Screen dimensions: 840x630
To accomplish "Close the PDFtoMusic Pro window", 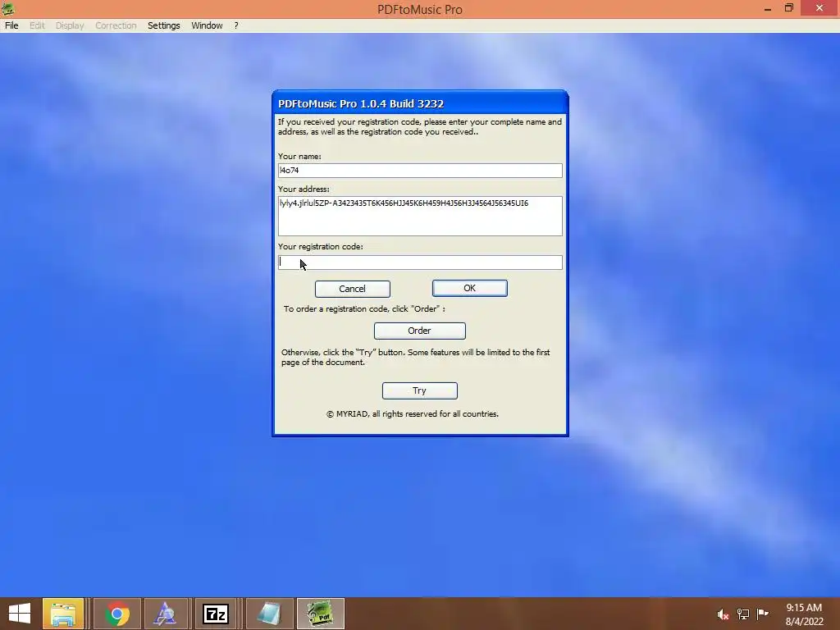I will pos(819,8).
